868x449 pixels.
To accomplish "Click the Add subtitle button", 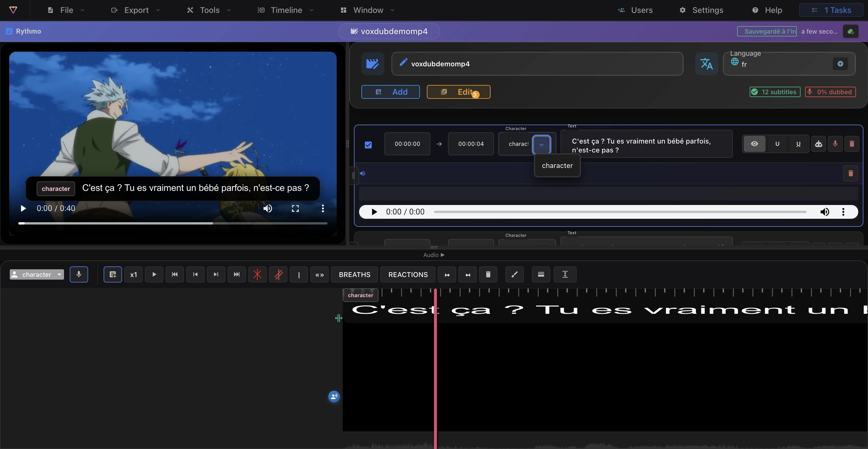I will click(x=391, y=92).
